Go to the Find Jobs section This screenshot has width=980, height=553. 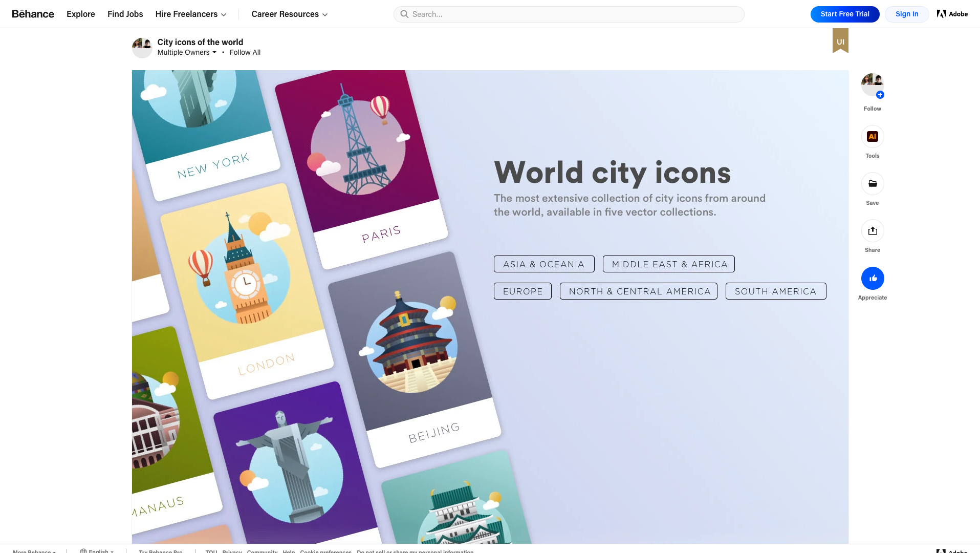125,14
